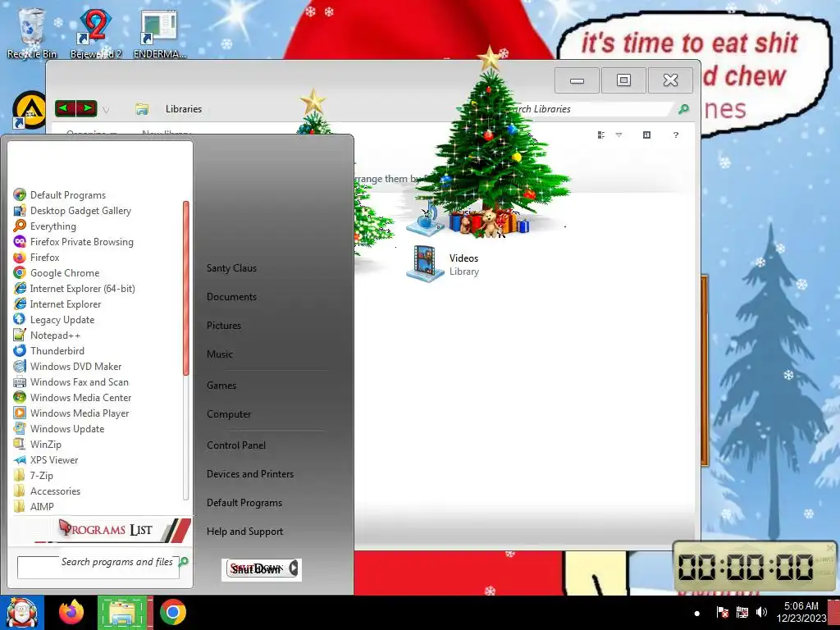Viewport: 840px width, 630px height.
Task: Click the Shut Down button
Action: 257,568
